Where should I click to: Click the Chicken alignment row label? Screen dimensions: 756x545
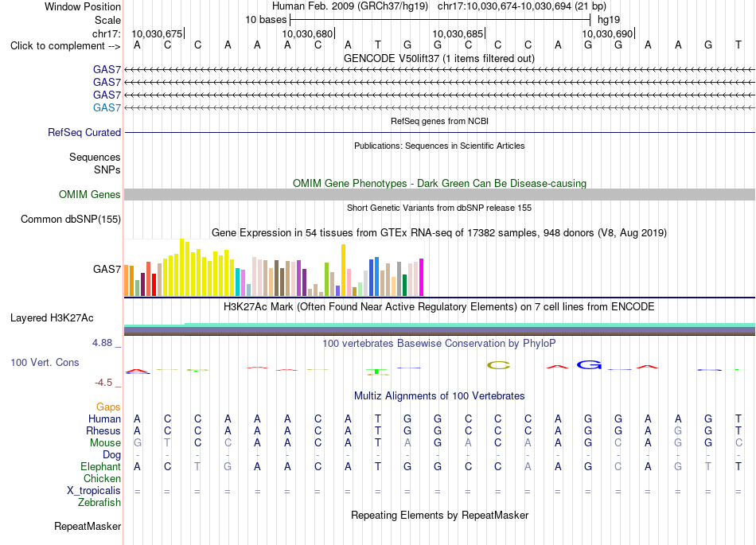point(102,478)
